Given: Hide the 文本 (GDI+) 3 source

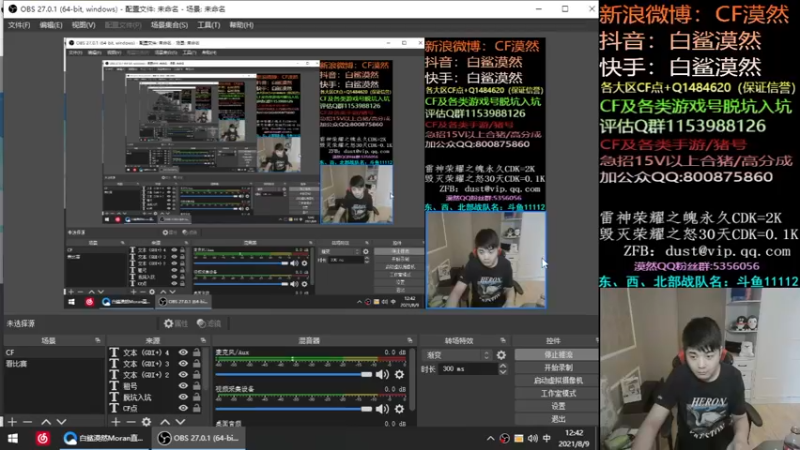Looking at the screenshot, I should click(x=183, y=364).
